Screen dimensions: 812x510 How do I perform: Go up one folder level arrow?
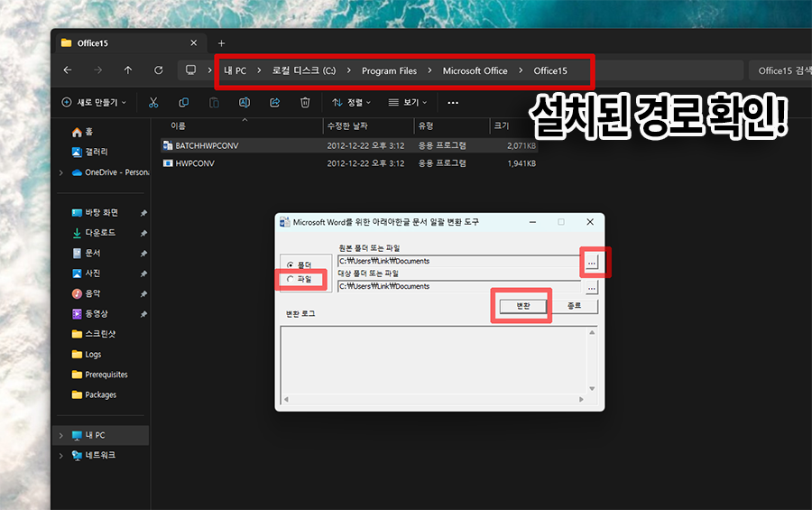[x=128, y=70]
